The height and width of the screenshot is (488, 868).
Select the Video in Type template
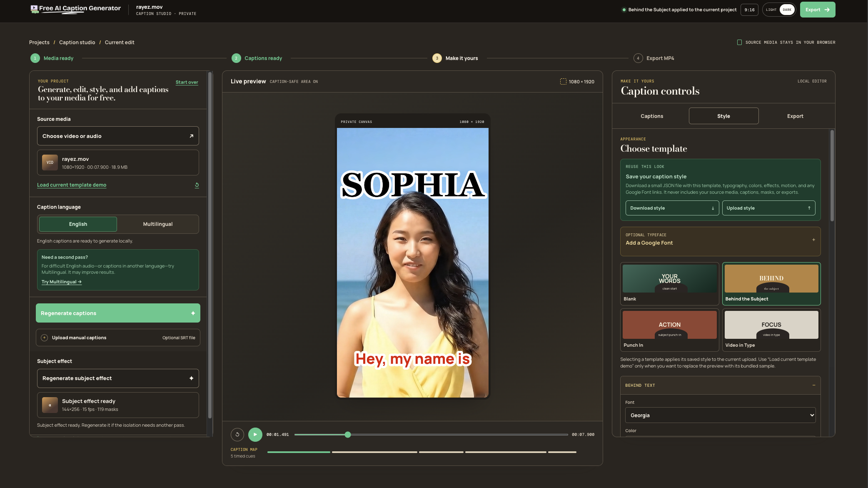[x=771, y=330]
